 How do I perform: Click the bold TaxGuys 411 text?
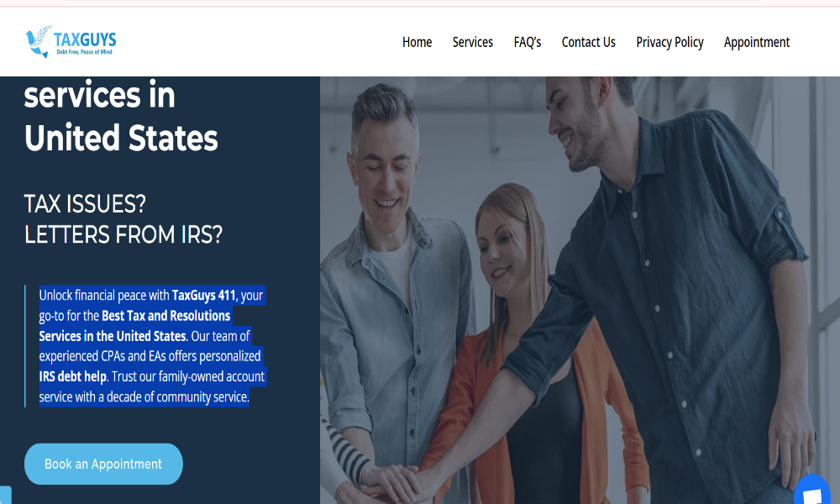click(203, 295)
